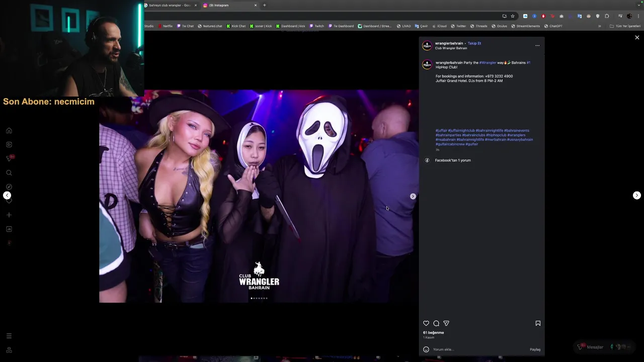Screen dimensions: 644x362
Task: Advance to next photo in the carousel
Action: [413, 196]
